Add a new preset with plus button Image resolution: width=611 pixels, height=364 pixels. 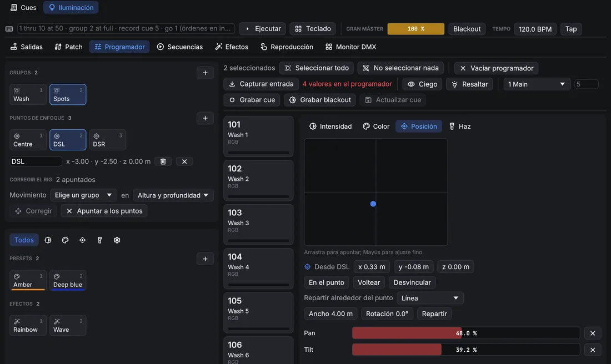coord(205,259)
